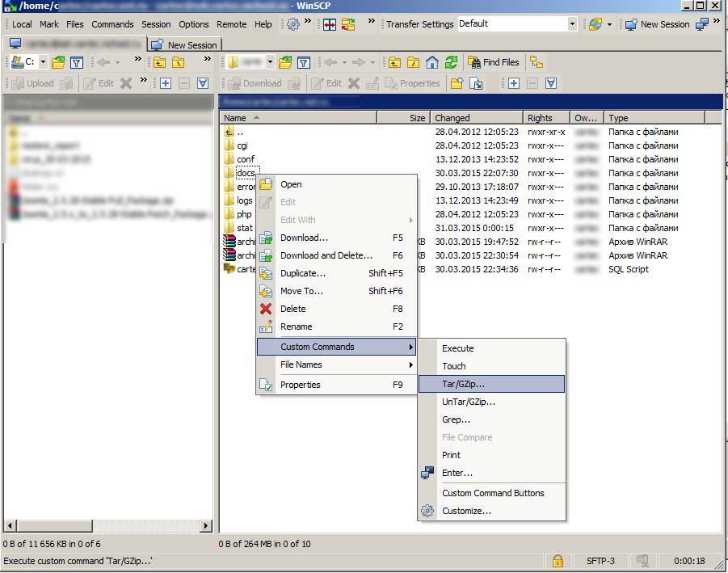Screen dimensions: 728x573
Task: Open the synchronize browsing dropdown arrow
Action: point(609,24)
